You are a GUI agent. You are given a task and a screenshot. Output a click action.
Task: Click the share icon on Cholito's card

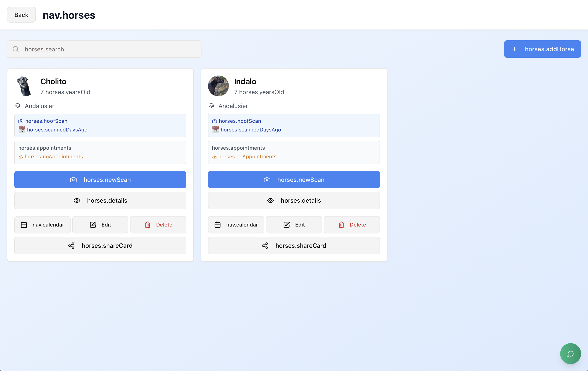click(x=71, y=246)
